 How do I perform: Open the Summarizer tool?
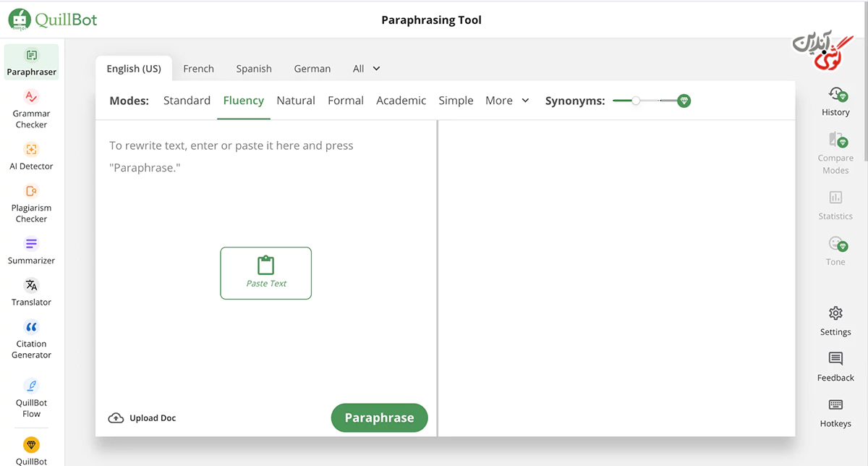31,250
